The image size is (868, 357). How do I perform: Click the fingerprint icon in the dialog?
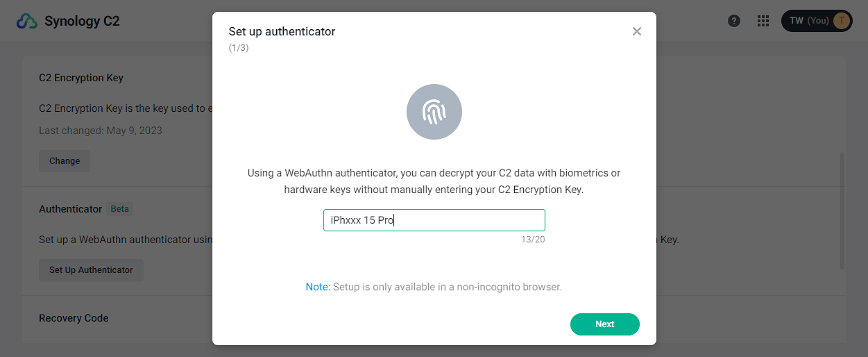434,112
